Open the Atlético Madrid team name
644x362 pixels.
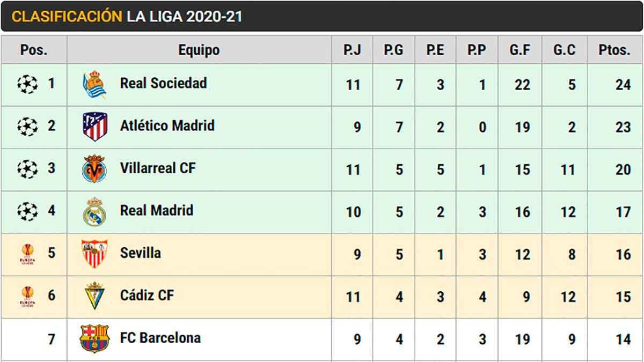(x=167, y=125)
